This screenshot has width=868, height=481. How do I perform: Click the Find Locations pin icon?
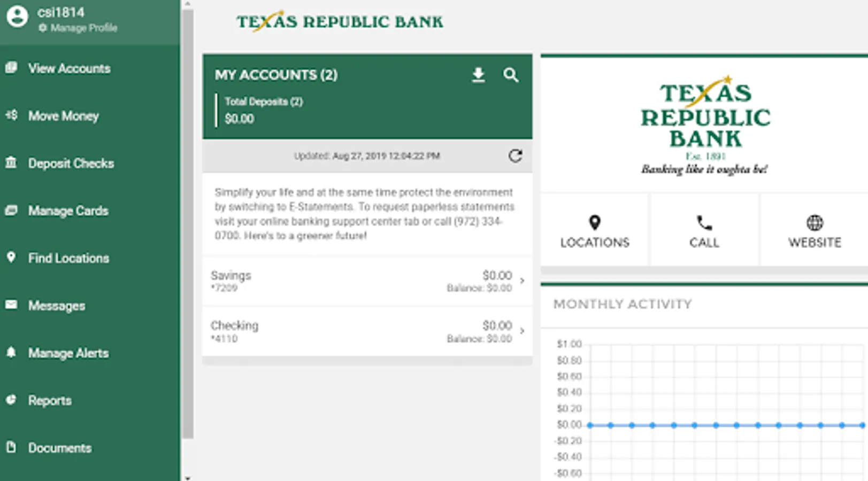(11, 258)
